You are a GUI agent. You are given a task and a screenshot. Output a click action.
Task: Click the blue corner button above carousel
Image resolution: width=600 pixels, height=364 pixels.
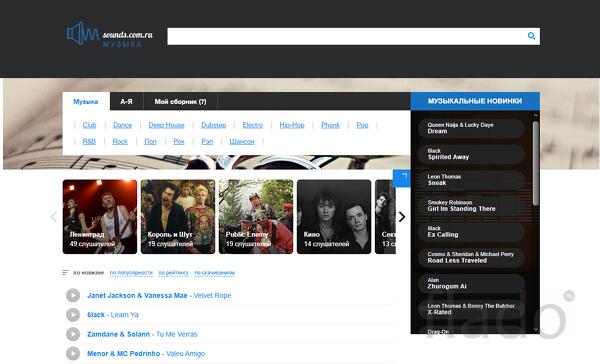pos(402,178)
